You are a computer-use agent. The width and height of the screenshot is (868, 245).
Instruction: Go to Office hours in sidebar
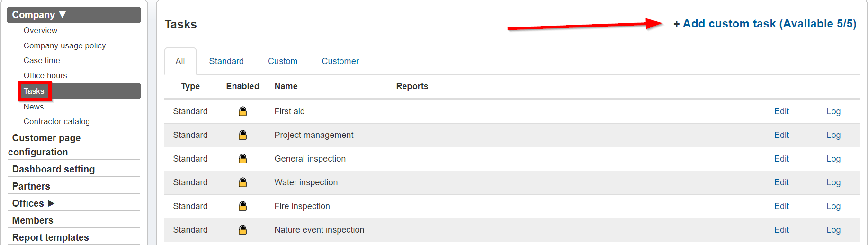coord(45,75)
